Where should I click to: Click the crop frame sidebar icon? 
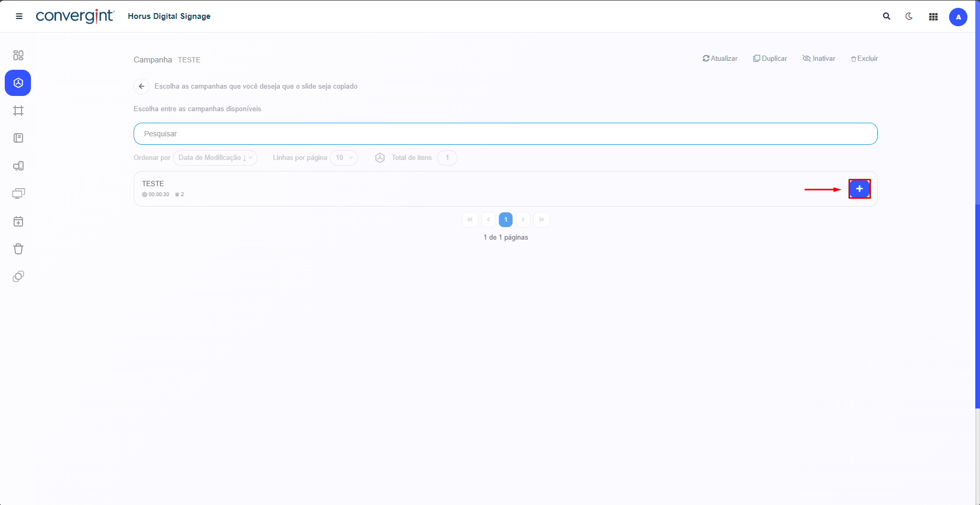point(18,111)
